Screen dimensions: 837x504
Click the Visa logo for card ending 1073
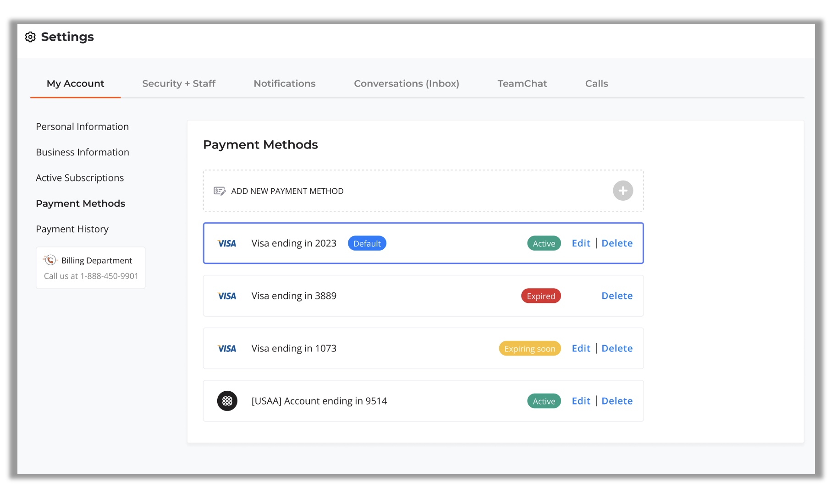[x=227, y=349]
